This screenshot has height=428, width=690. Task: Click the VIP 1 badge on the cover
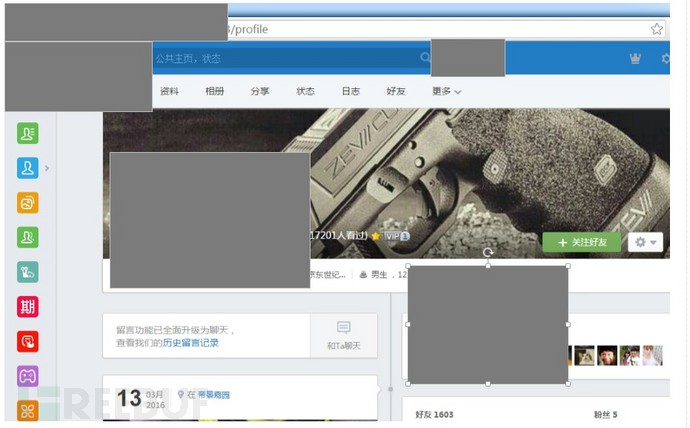396,236
